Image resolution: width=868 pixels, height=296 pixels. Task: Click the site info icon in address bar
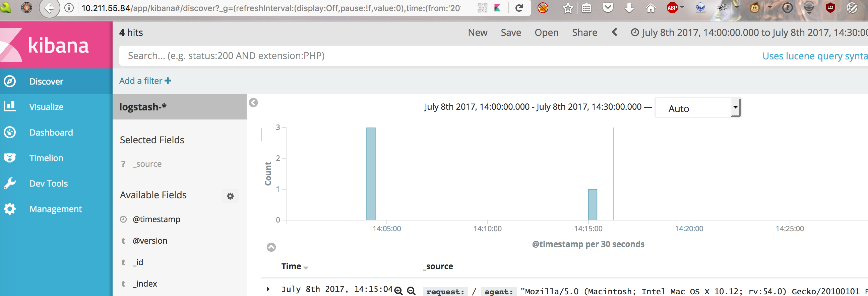pyautogui.click(x=69, y=8)
